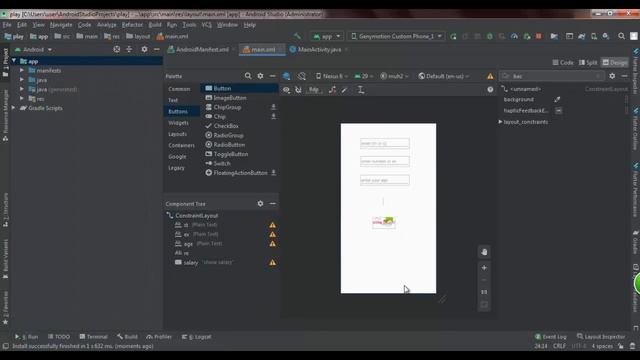Open the Event Log
The height and width of the screenshot is (360, 640).
coord(551,337)
